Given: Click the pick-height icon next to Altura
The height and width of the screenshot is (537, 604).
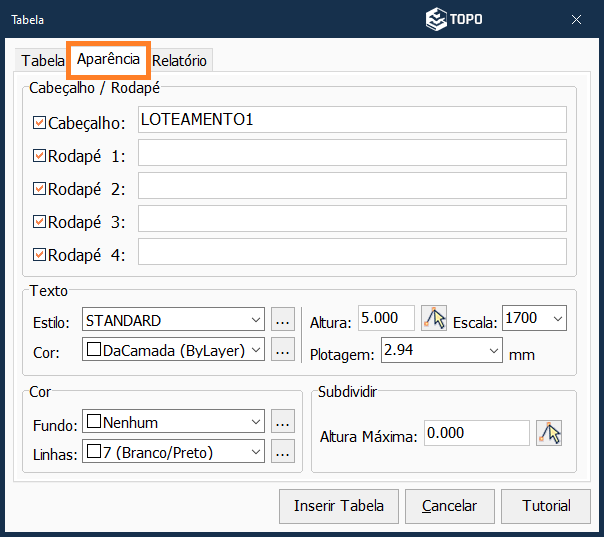Looking at the screenshot, I should [x=433, y=319].
